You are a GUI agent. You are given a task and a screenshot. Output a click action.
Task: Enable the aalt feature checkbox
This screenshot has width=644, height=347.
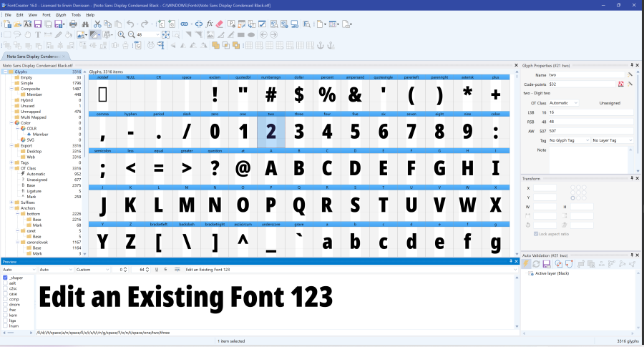coord(5,283)
